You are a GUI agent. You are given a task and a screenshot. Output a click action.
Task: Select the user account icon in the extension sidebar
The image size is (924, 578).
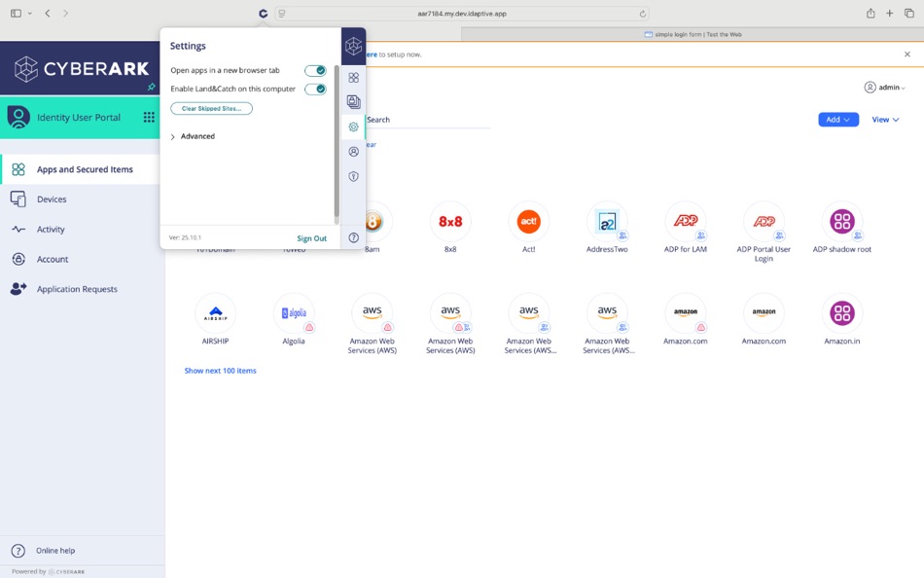[353, 151]
